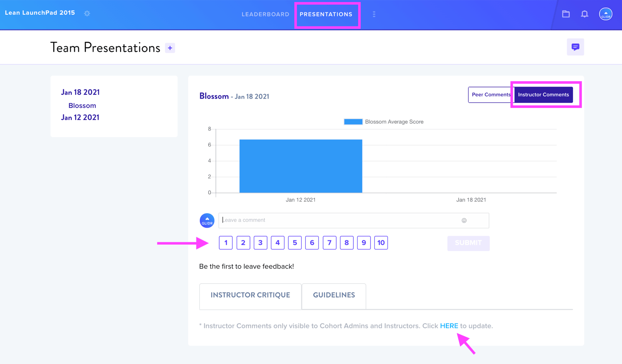
Task: Open the Instructor Critique tab
Action: (250, 295)
